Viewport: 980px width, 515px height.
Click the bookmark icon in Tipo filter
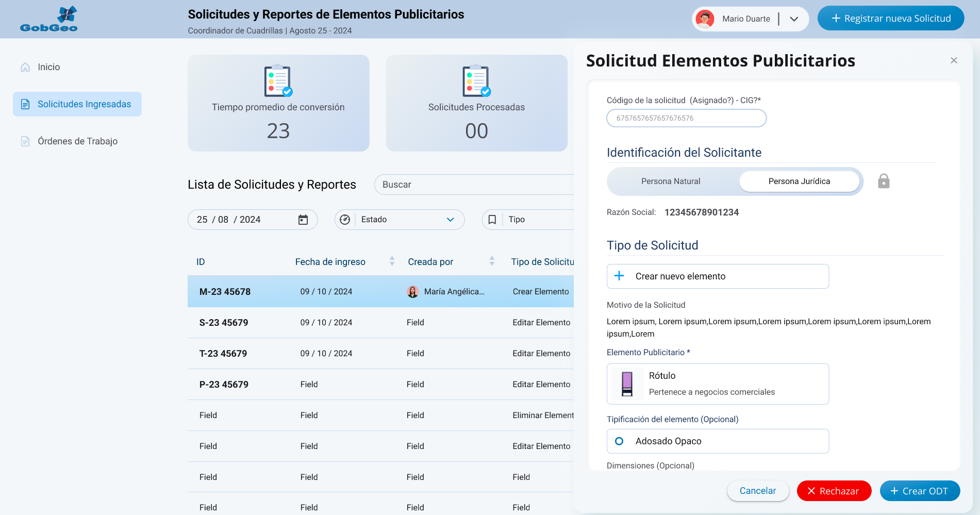point(492,220)
